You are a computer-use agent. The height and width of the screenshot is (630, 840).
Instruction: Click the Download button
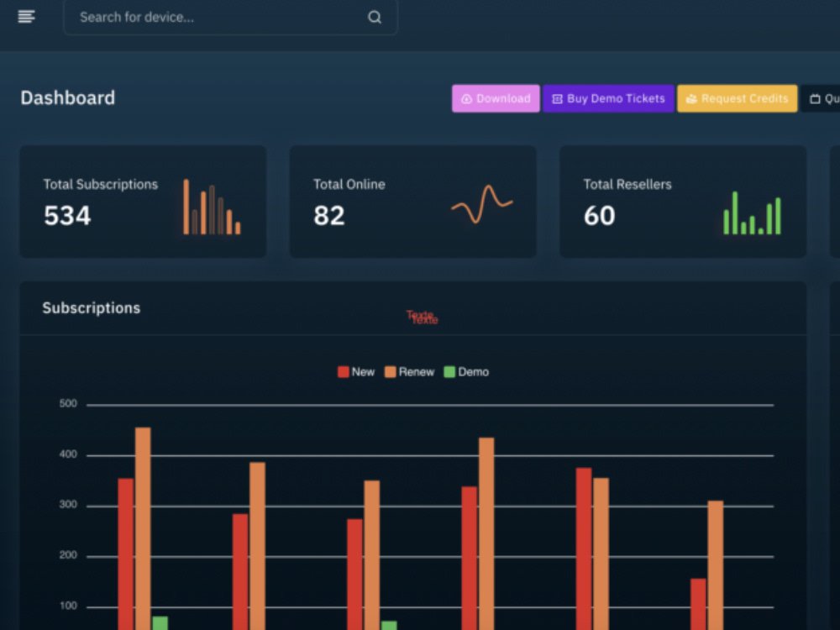point(496,98)
